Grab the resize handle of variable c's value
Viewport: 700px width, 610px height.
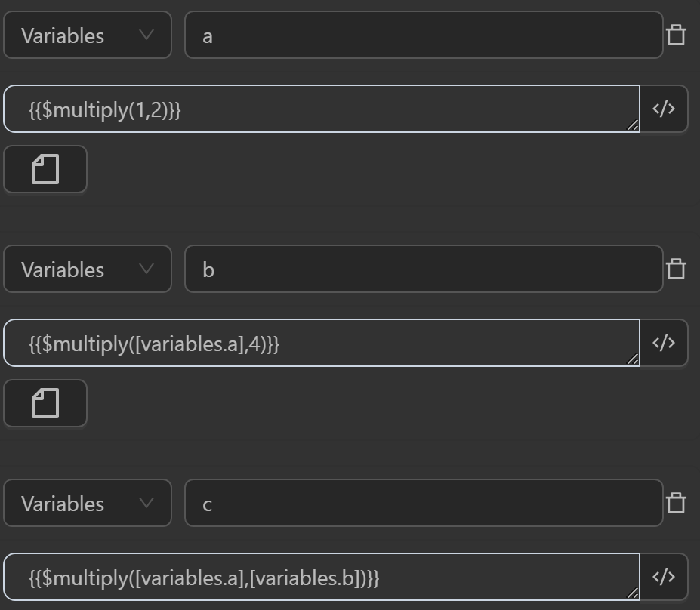pos(633,593)
